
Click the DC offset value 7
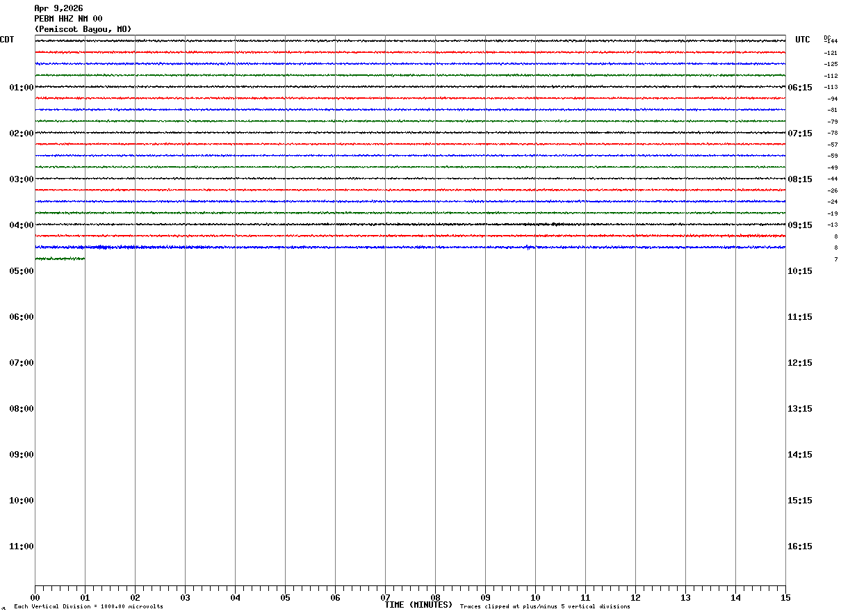[x=836, y=259]
